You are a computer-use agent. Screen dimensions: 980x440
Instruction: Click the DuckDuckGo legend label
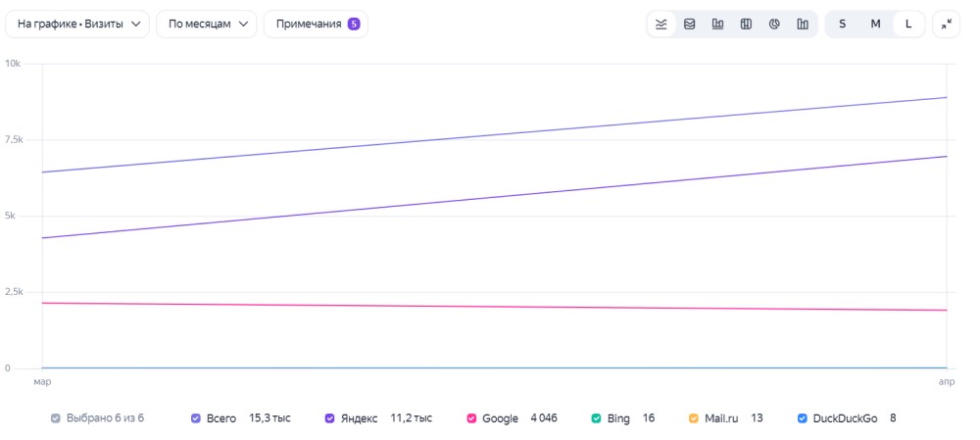coord(845,418)
